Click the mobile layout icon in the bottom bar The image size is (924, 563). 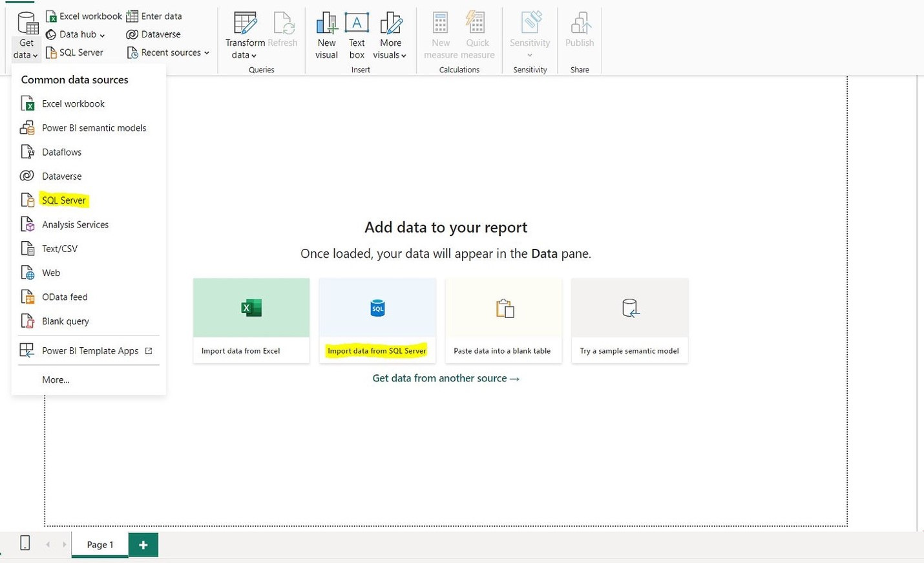click(x=25, y=543)
